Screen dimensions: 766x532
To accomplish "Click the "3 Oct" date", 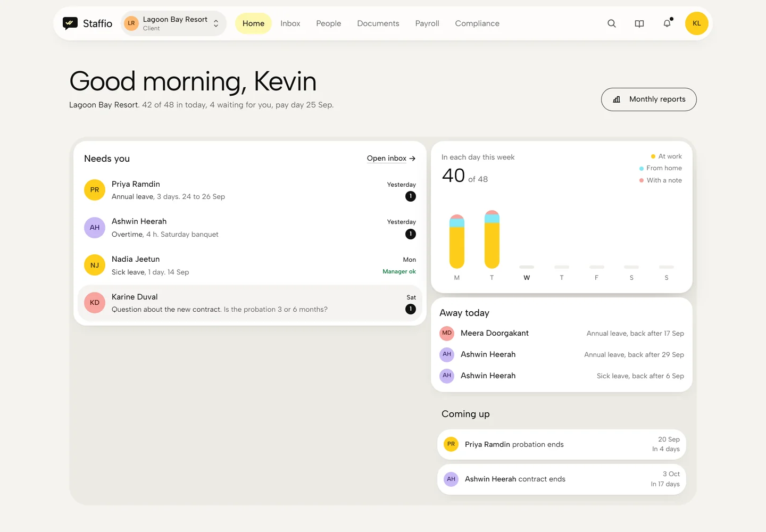I will tap(671, 474).
